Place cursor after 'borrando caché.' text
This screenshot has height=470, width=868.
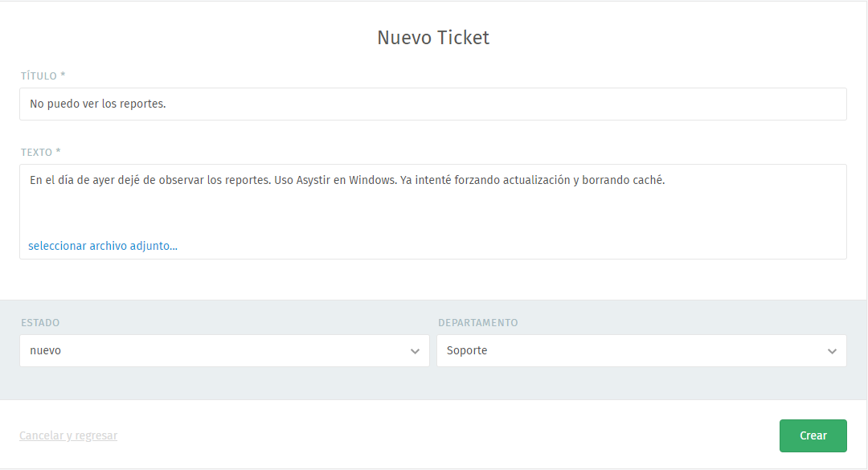click(666, 180)
